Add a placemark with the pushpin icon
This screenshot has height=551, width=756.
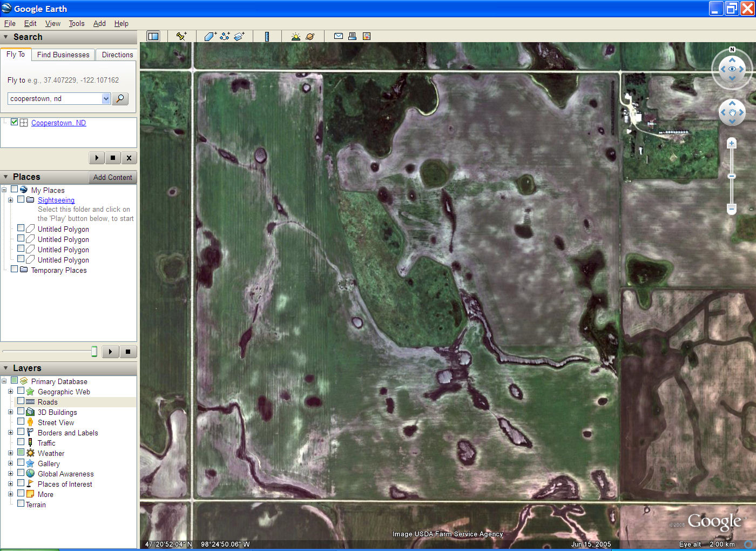pos(181,36)
